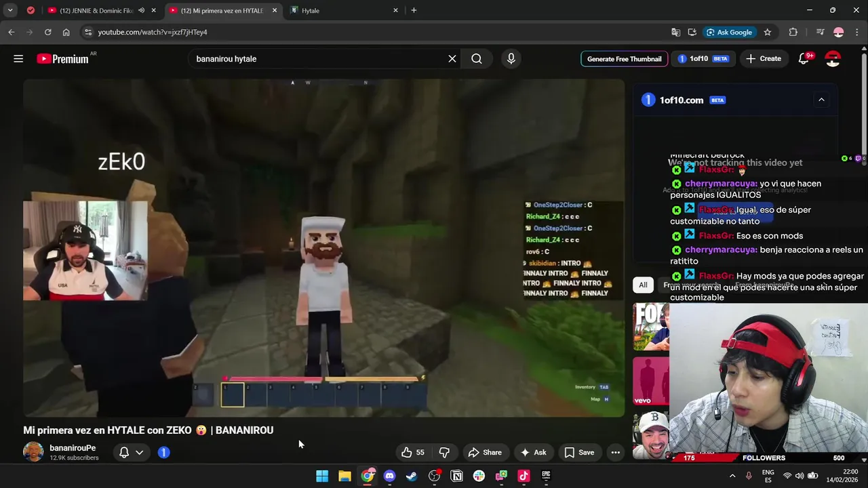The width and height of the screenshot is (868, 488).
Task: Click the Create button
Action: 764,59
